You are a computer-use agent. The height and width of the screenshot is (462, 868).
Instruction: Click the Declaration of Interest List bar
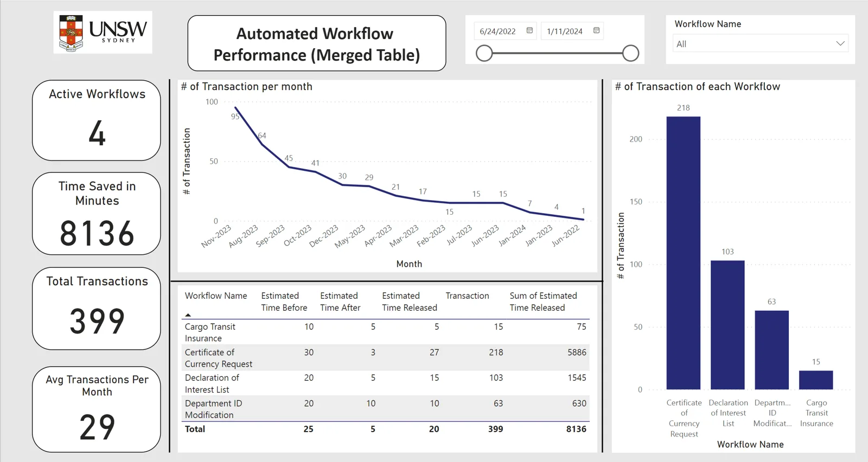[727, 325]
